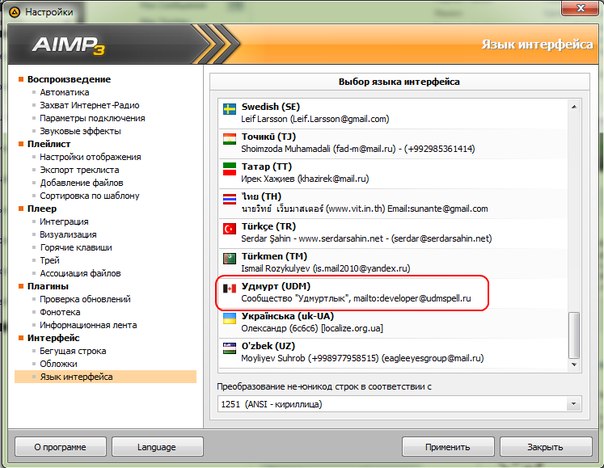Select the O'zbek (UZ) language

tap(392, 352)
